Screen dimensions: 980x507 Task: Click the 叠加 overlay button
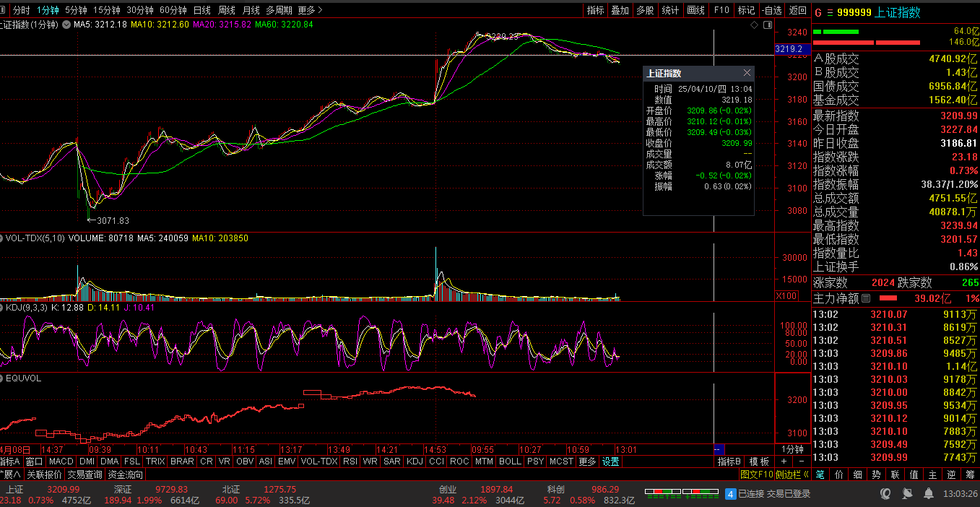[x=620, y=10]
